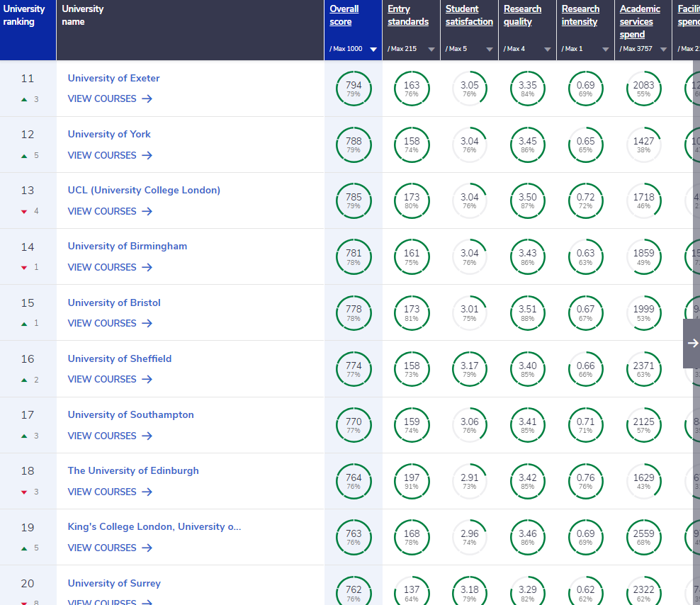The height and width of the screenshot is (605, 700).
Task: Click York overall score 788 circle
Action: [x=354, y=145]
